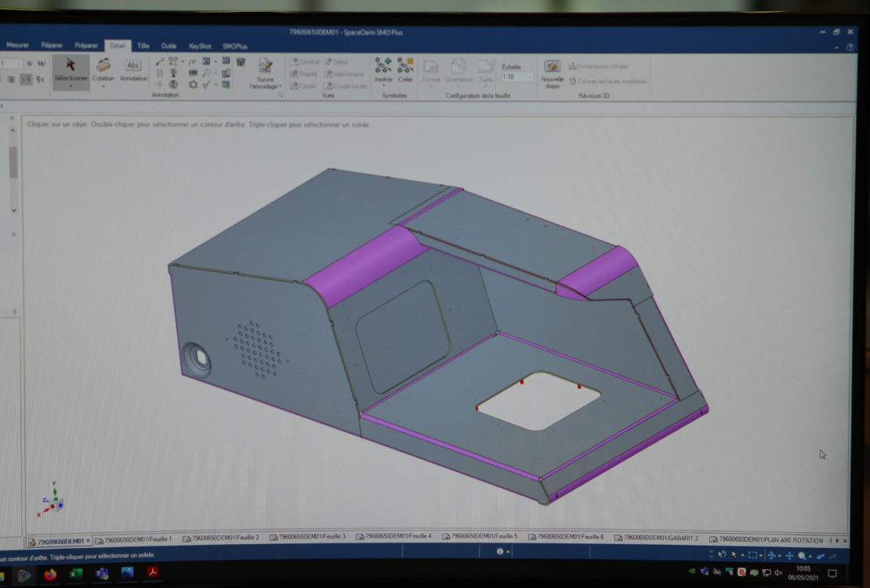Click the center line annotation icon

[x=160, y=73]
